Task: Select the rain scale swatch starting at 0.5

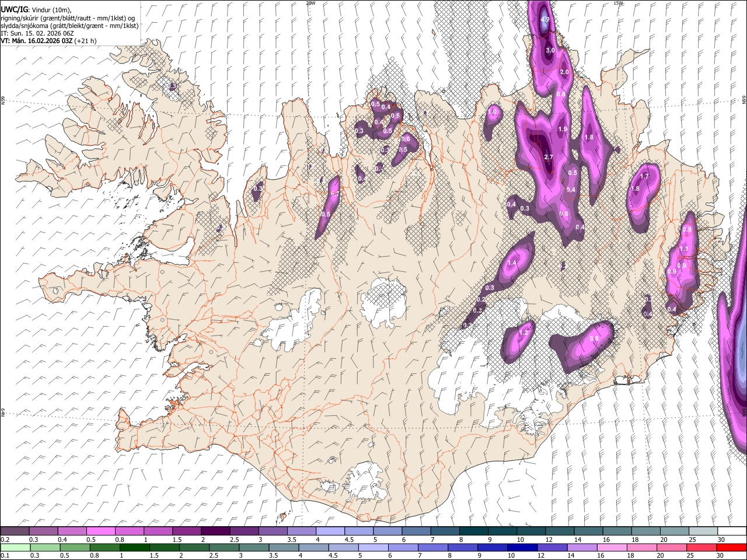Action: pos(75,547)
